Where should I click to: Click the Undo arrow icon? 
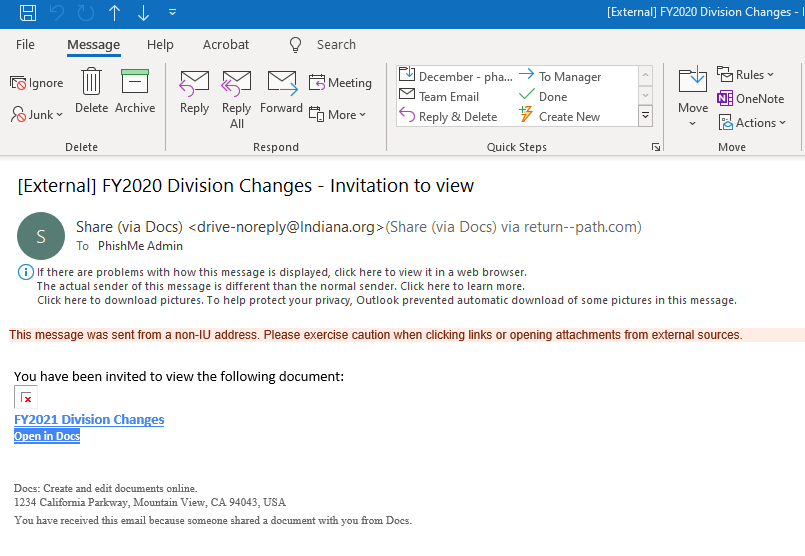pyautogui.click(x=56, y=13)
